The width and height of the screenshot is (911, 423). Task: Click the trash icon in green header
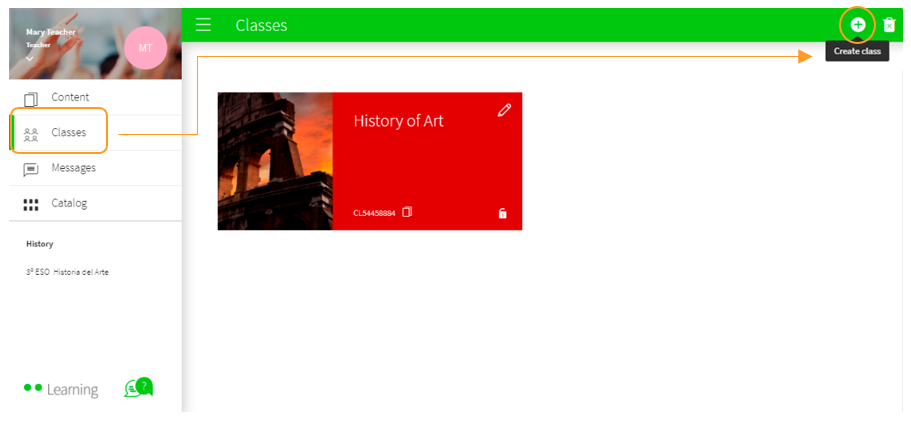pos(889,25)
